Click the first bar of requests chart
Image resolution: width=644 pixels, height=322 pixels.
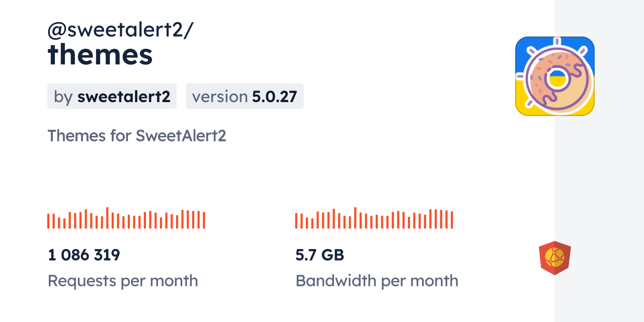click(48, 221)
